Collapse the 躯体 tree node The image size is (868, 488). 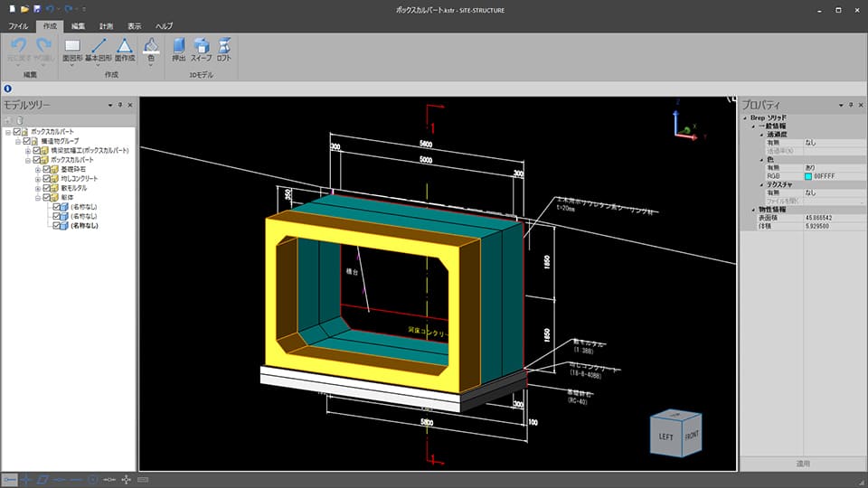click(37, 198)
